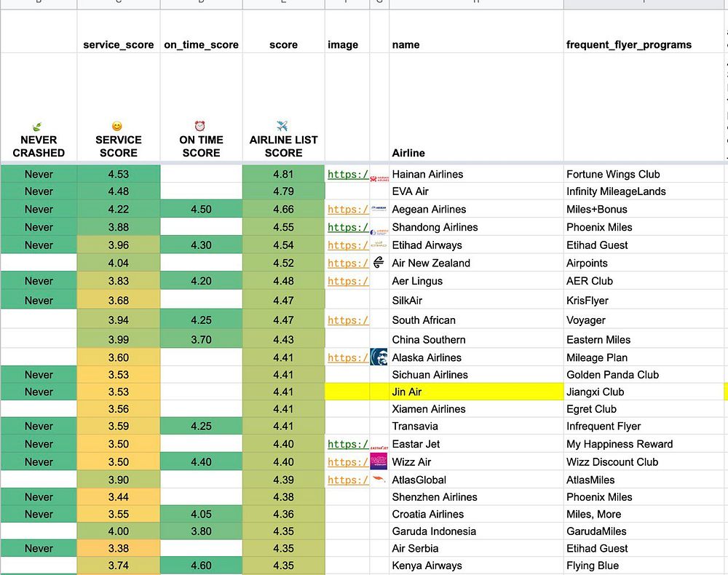Select the Voyager frequent flyer cell

click(x=644, y=320)
